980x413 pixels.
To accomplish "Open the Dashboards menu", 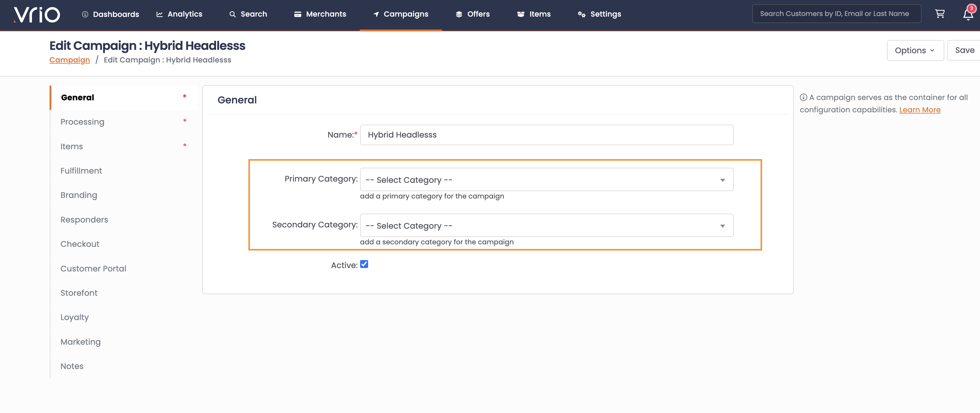I will pos(110,14).
